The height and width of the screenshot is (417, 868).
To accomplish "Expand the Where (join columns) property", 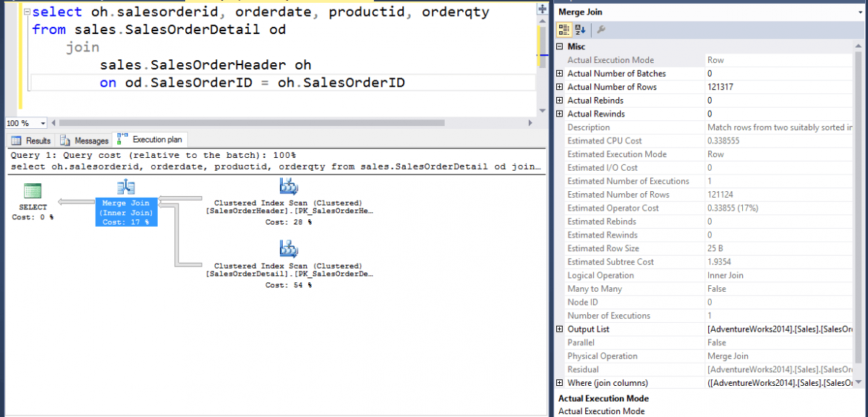I will coord(560,382).
